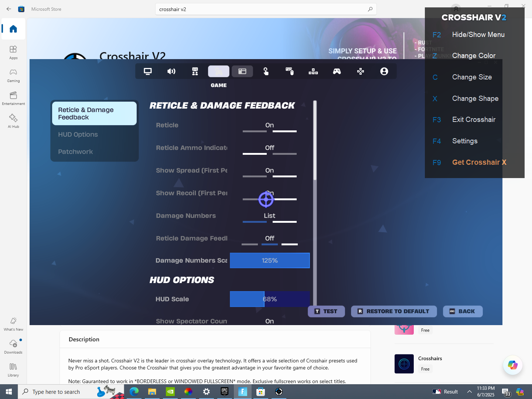Toggle Show Recoil (First Person) setting

pos(270,195)
